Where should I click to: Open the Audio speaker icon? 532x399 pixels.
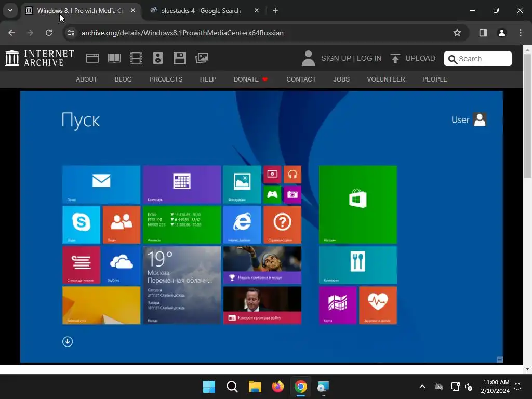(x=158, y=58)
